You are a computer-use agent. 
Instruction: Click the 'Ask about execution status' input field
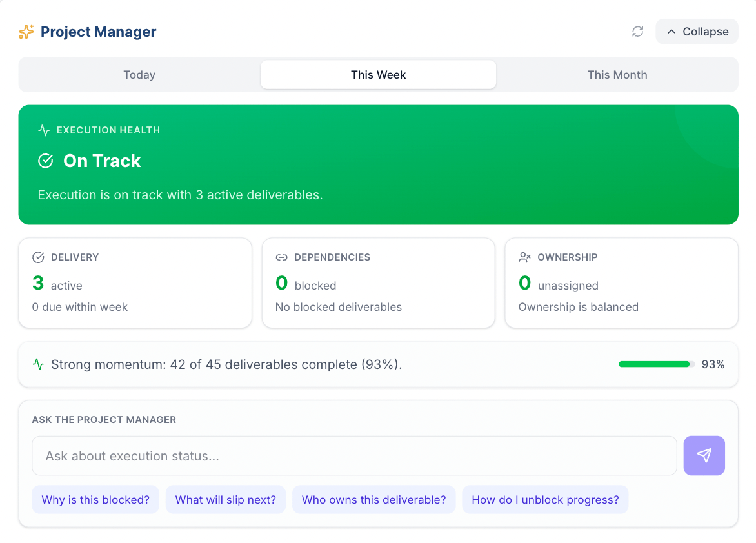tap(354, 455)
